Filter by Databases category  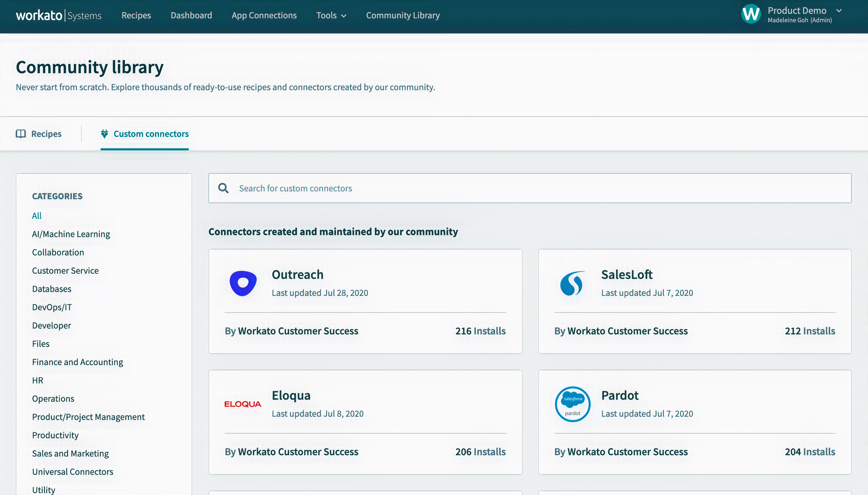52,289
